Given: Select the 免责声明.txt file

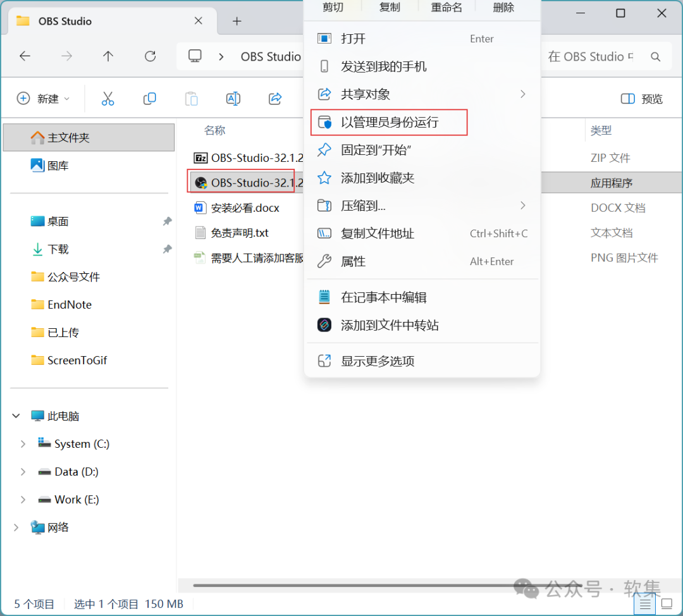Looking at the screenshot, I should pyautogui.click(x=231, y=233).
